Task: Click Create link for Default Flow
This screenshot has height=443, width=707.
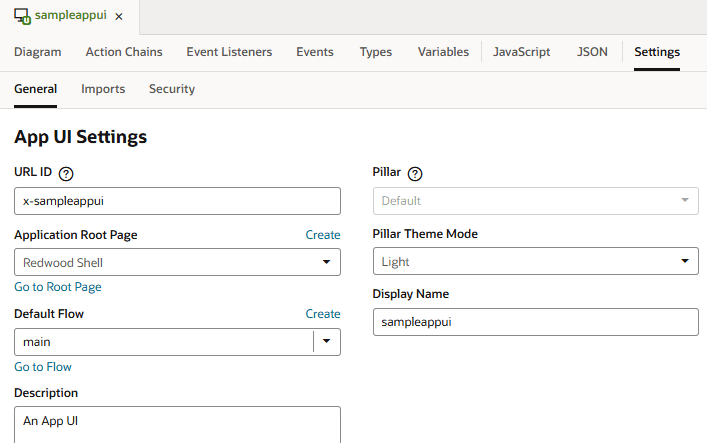Action: 323,314
